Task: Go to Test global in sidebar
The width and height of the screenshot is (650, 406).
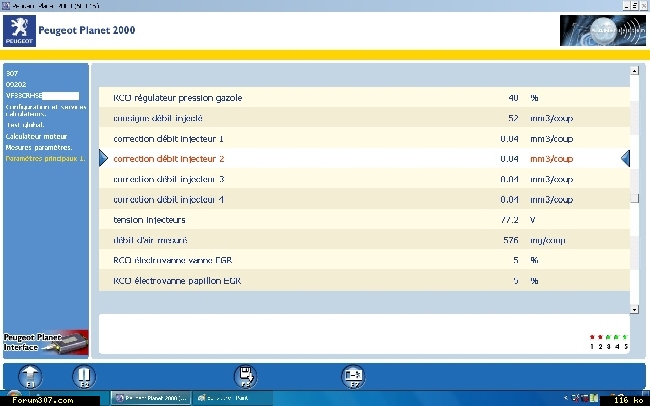Action: [x=25, y=125]
